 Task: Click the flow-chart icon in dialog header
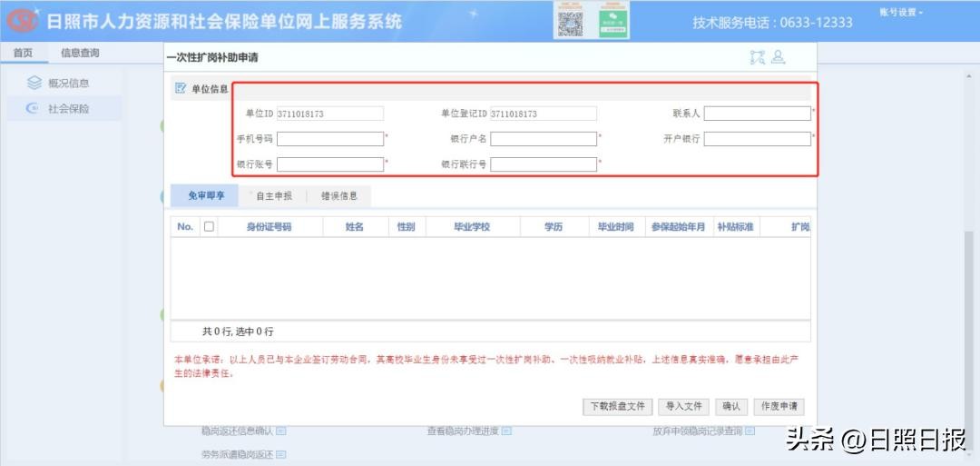click(x=758, y=57)
